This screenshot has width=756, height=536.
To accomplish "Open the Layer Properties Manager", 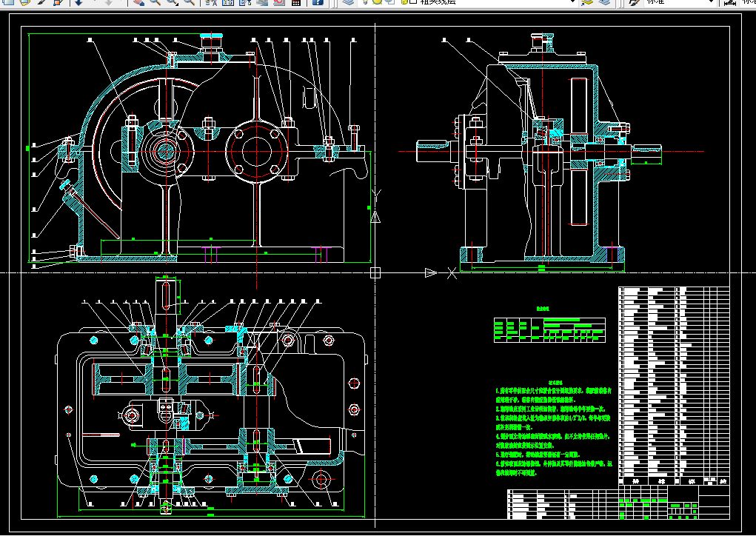I will [349, 2].
